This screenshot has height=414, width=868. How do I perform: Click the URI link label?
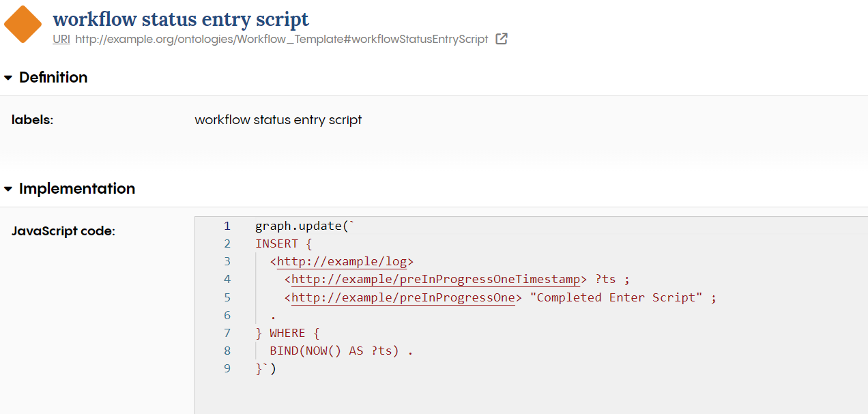pyautogui.click(x=61, y=40)
